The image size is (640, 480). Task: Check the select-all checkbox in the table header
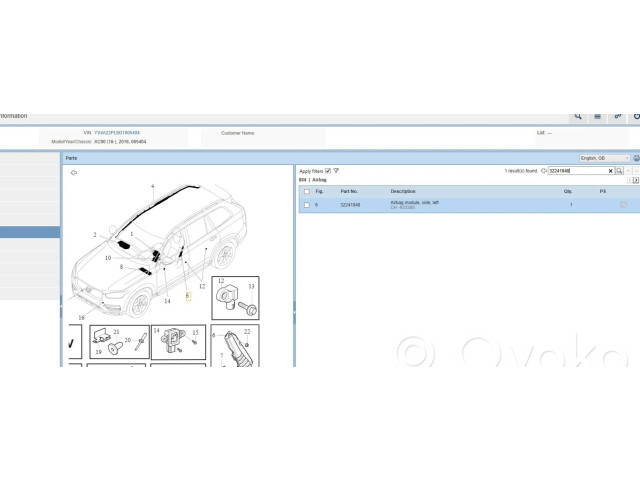(306, 190)
